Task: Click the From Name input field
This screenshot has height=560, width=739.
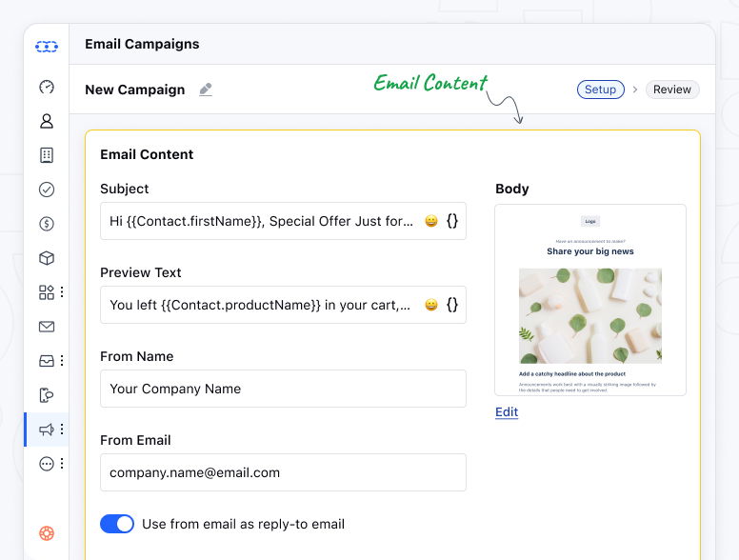Action: point(283,389)
